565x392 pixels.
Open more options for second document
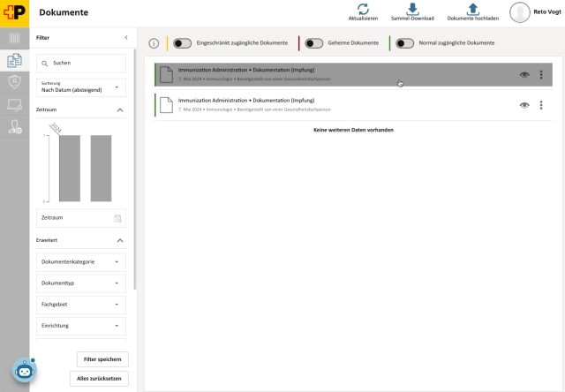click(x=541, y=105)
